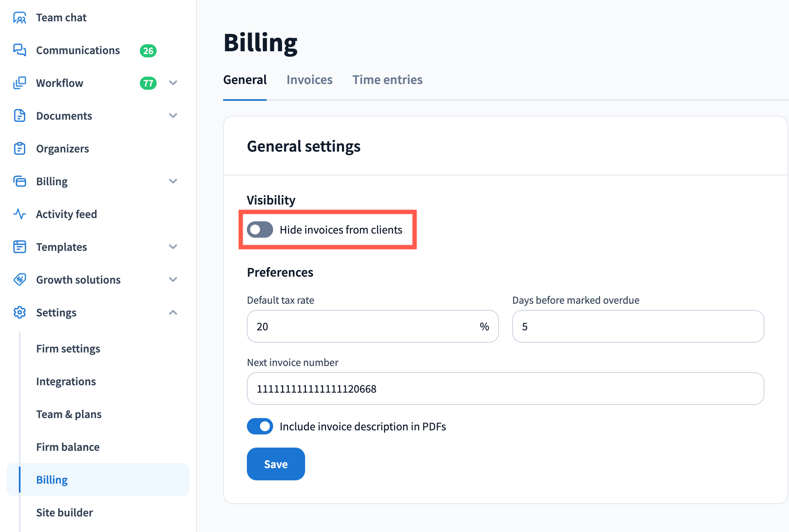Click the Growth solutions tag icon
The height and width of the screenshot is (532, 789).
[20, 280]
